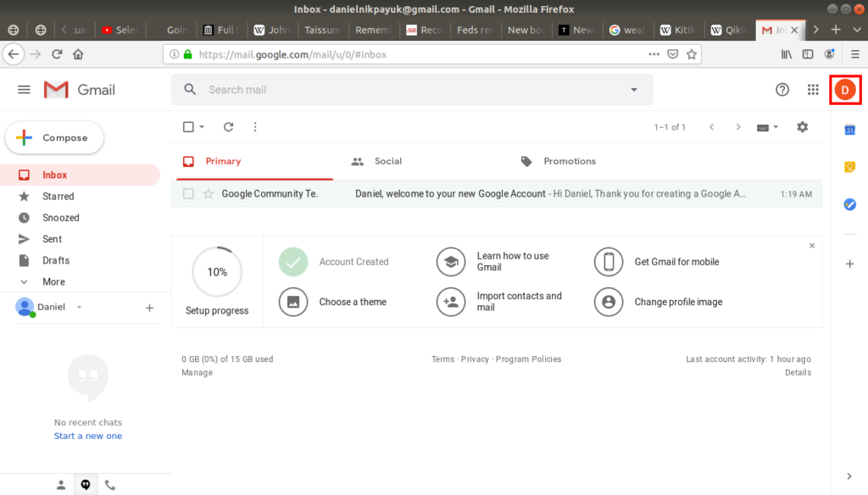Viewport: 868px width, 495px height.
Task: Go back to the previous page in Firefox
Action: point(14,54)
